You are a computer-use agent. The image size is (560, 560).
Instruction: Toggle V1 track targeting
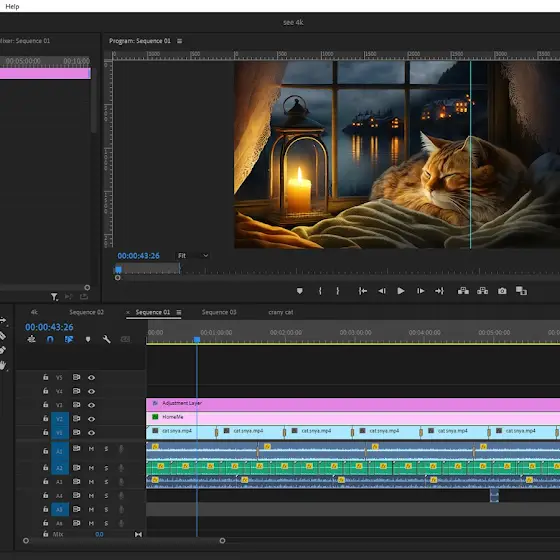click(60, 432)
